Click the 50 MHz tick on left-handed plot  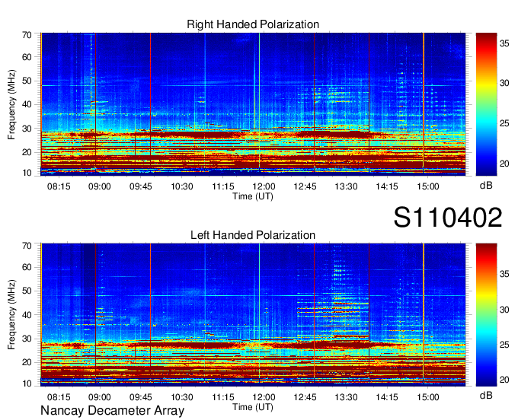pos(27,291)
